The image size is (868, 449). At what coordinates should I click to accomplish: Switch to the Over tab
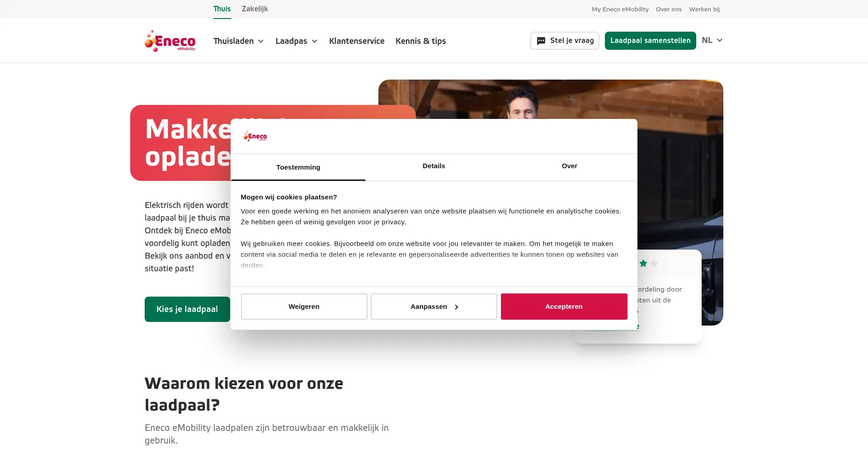pyautogui.click(x=570, y=166)
